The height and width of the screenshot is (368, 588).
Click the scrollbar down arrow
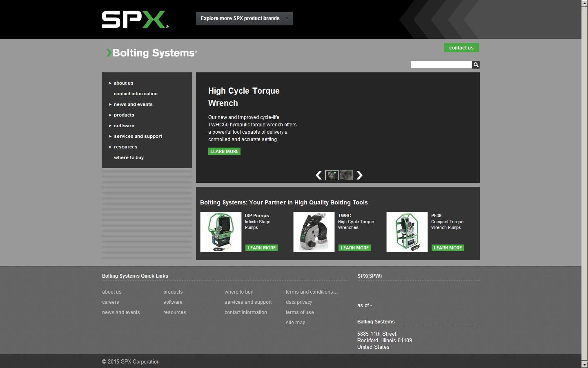(584, 364)
